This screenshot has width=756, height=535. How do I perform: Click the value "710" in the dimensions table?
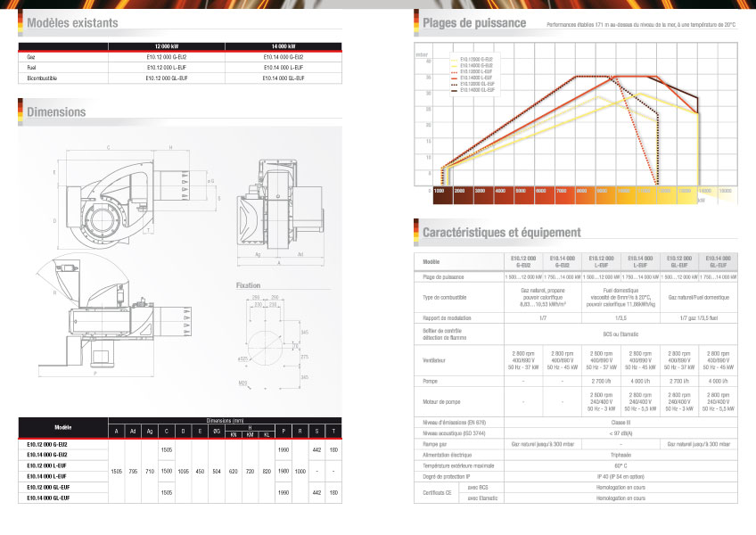150,472
